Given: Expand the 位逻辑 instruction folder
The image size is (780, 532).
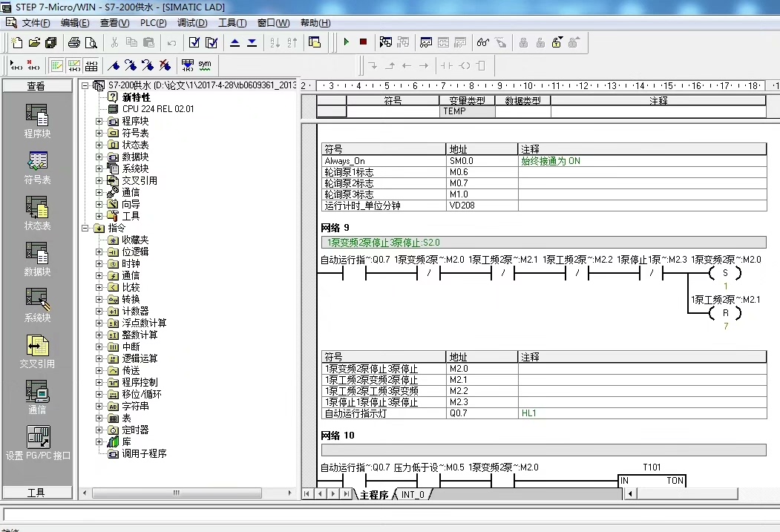Looking at the screenshot, I should 99,252.
